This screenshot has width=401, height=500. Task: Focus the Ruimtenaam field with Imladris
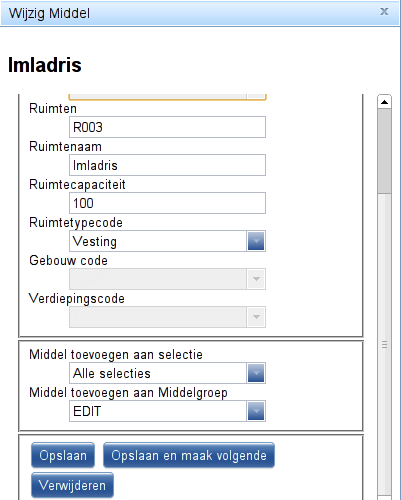(167, 165)
